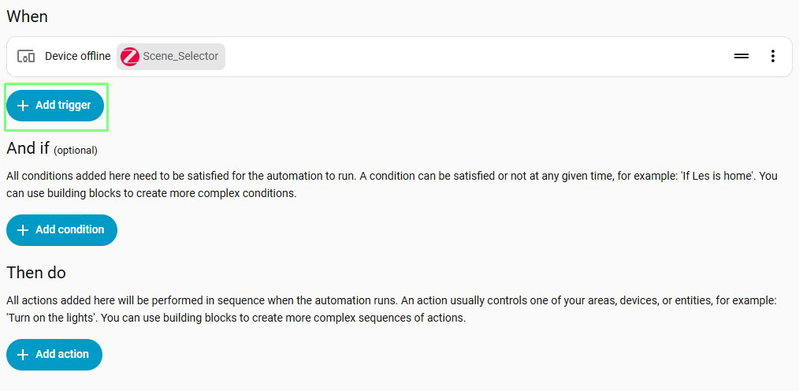This screenshot has width=799, height=391.
Task: Add a new trigger via Add trigger label
Action: pos(63,105)
